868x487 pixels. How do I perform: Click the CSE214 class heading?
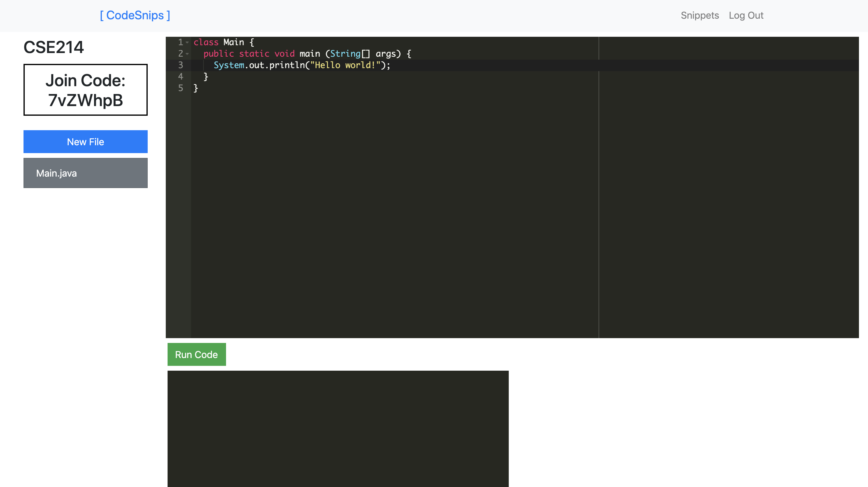(54, 47)
